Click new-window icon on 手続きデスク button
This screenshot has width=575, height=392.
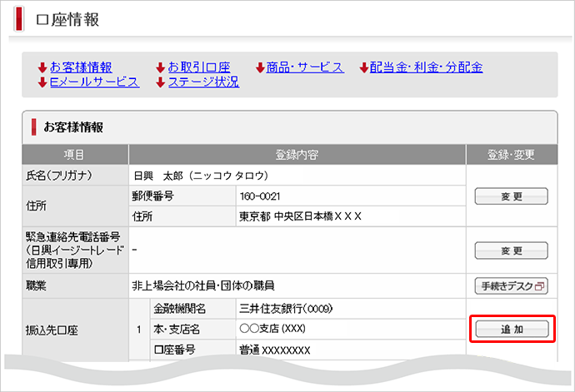coord(539,286)
